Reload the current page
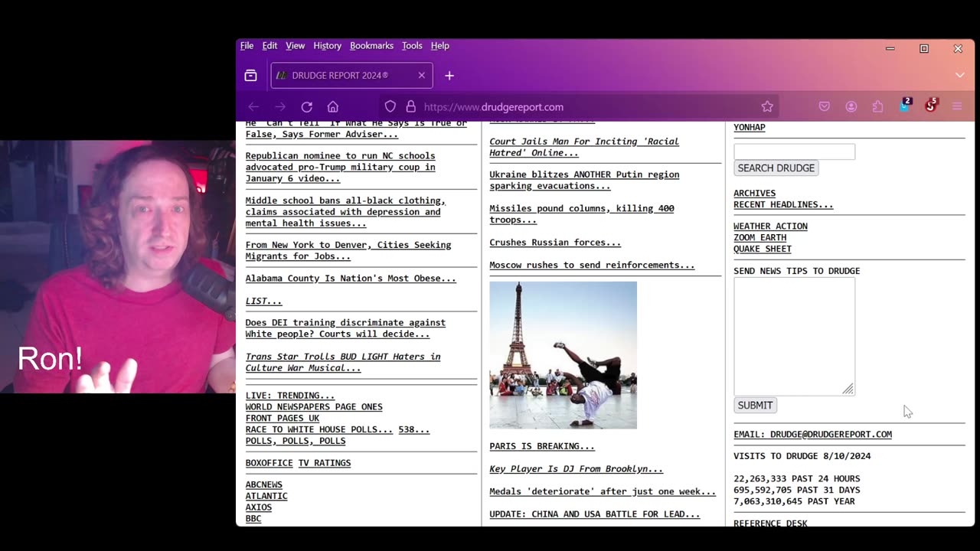Image resolution: width=980 pixels, height=551 pixels. pos(306,107)
